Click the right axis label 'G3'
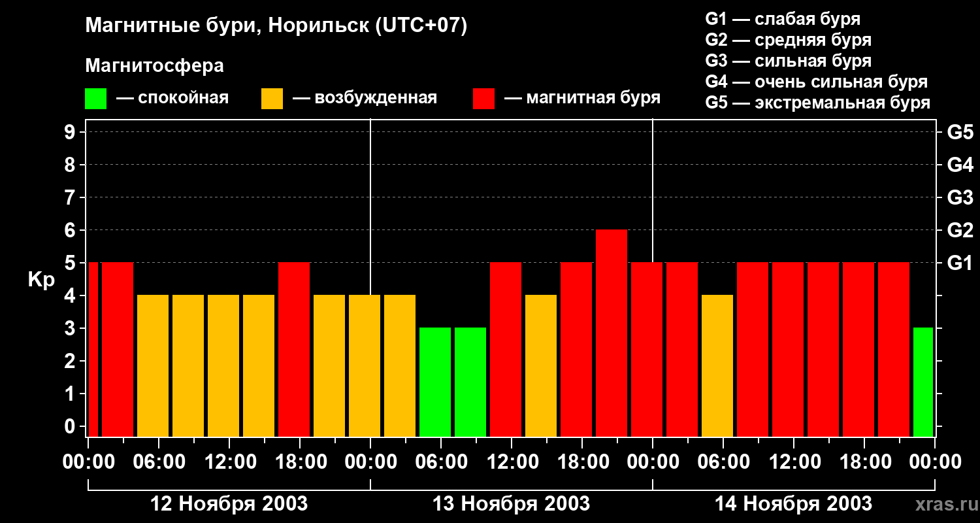The image size is (980, 523). (960, 197)
